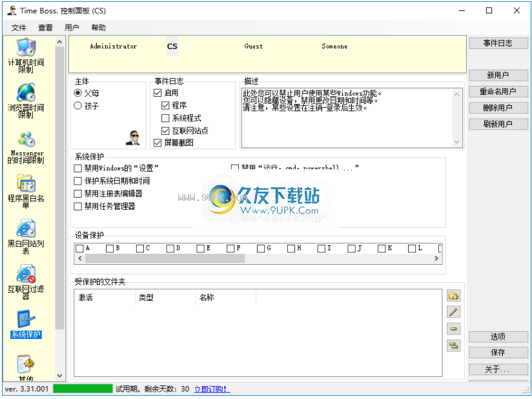This screenshot has height=399, width=532.
Task: Enable 禁用Windows的"设置" checkbox
Action: pos(77,169)
